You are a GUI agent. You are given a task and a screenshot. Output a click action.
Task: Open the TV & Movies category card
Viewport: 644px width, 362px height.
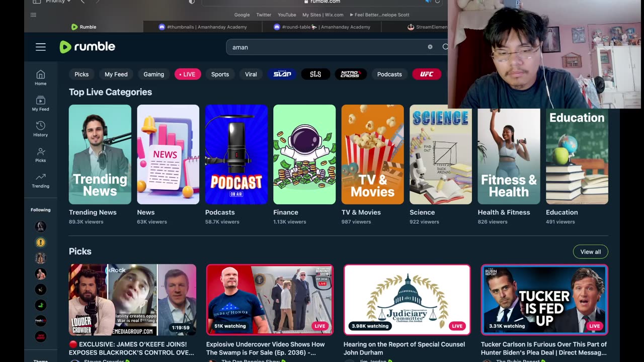(373, 154)
